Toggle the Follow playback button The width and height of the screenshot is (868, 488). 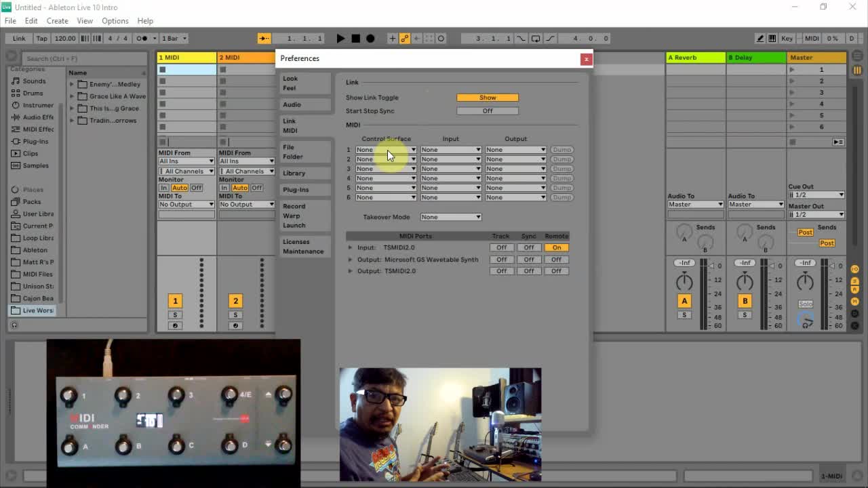coord(264,39)
